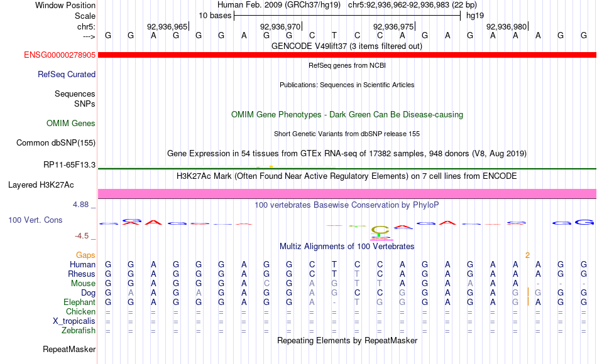
Task: Click the Sequences track label
Action: (75, 94)
